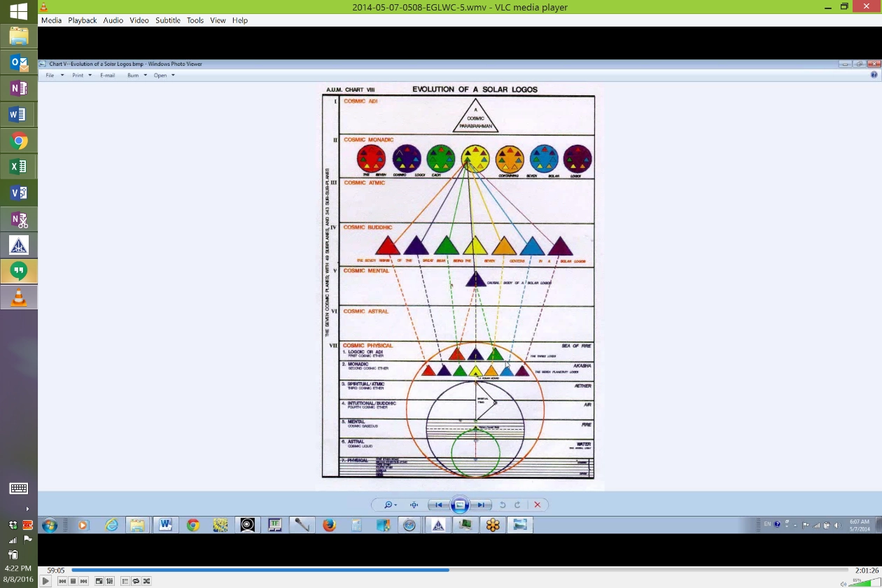This screenshot has height=588, width=882.
Task: Open the Media menu in VLC
Action: (51, 20)
